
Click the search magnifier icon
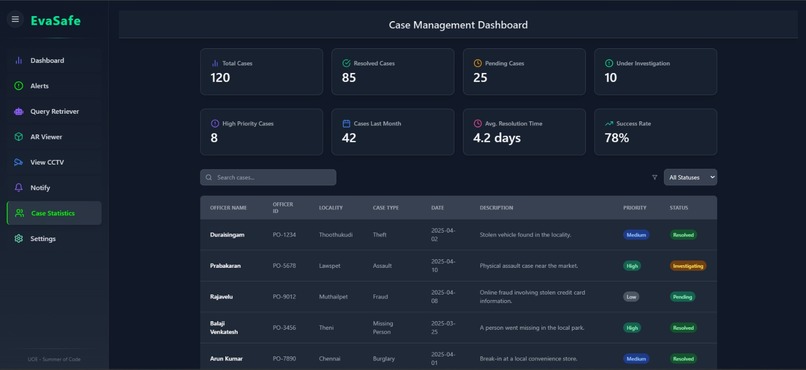[x=209, y=177]
